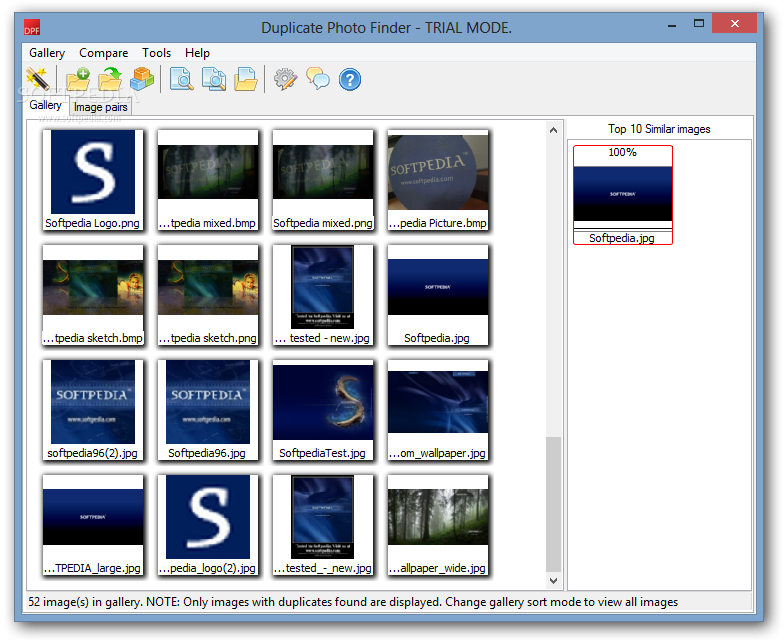
Task: Open the Help menu
Action: [x=198, y=53]
